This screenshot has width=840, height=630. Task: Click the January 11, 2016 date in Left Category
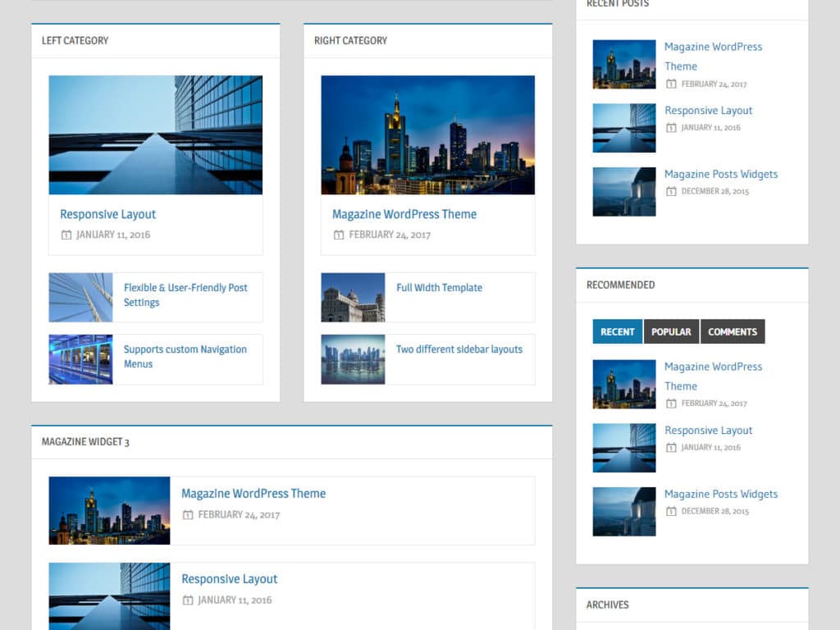pyautogui.click(x=113, y=235)
